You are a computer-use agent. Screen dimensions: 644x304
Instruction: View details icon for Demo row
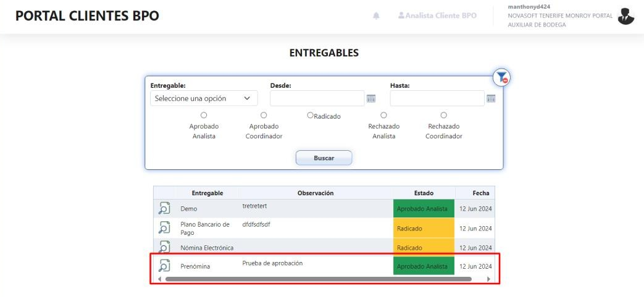(x=164, y=208)
